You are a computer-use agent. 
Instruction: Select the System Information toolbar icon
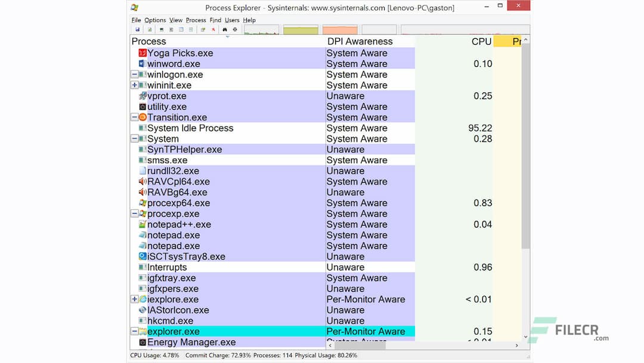[x=150, y=30]
